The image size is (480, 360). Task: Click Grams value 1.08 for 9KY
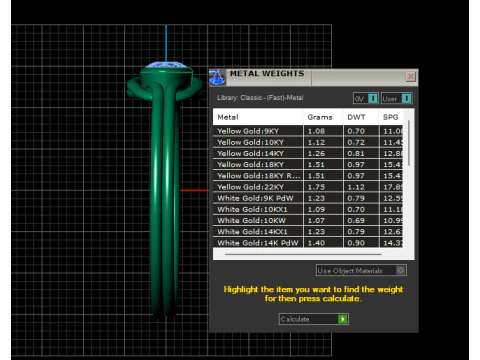316,131
